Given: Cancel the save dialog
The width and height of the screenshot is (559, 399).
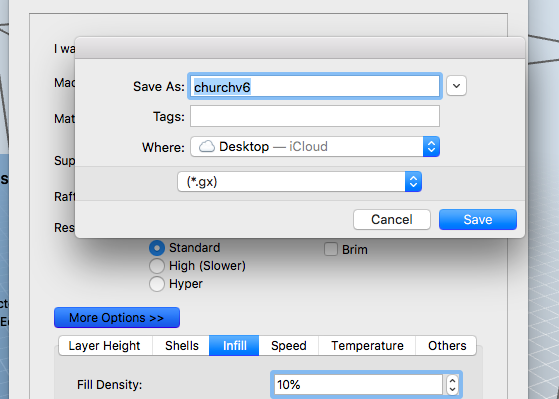Looking at the screenshot, I should (392, 219).
